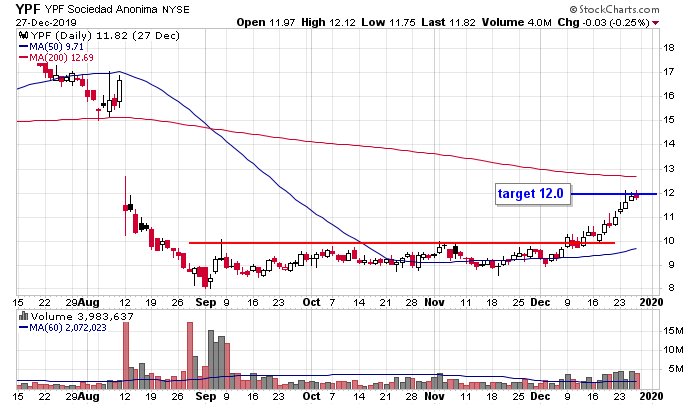700x405 pixels.
Task: Click the Chg -0.03 (-0.25%) value
Action: point(603,22)
